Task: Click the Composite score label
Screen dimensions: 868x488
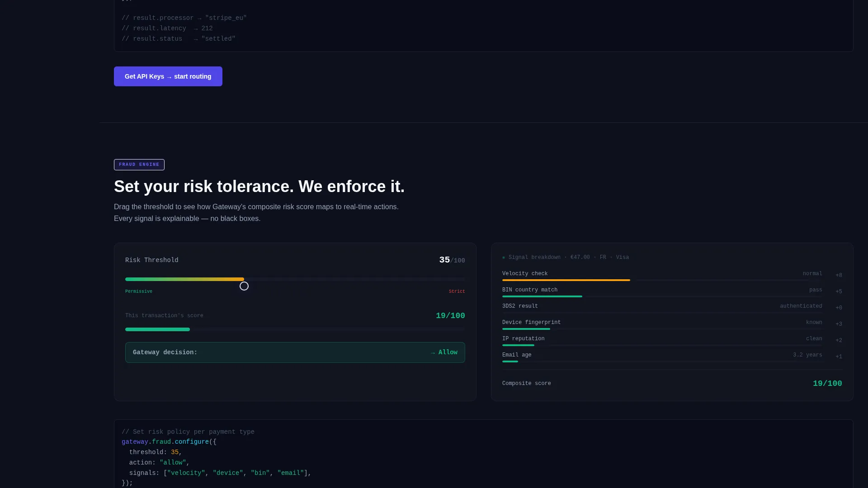Action: pos(527,384)
